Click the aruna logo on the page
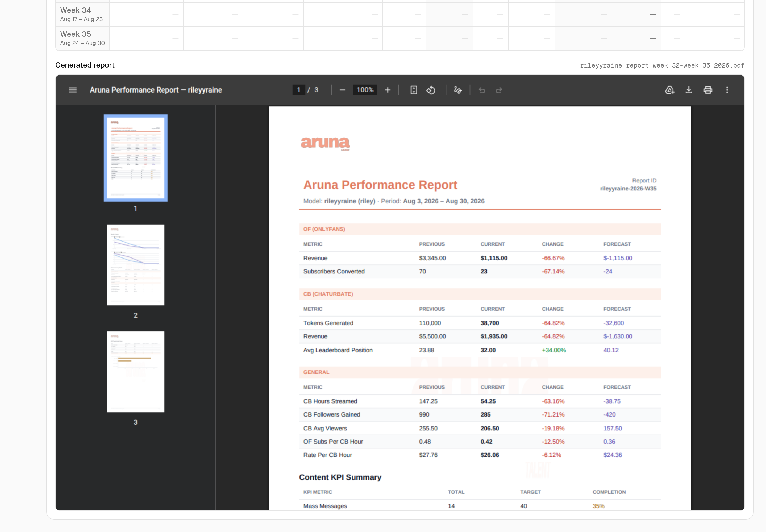This screenshot has width=766, height=532. [x=325, y=143]
